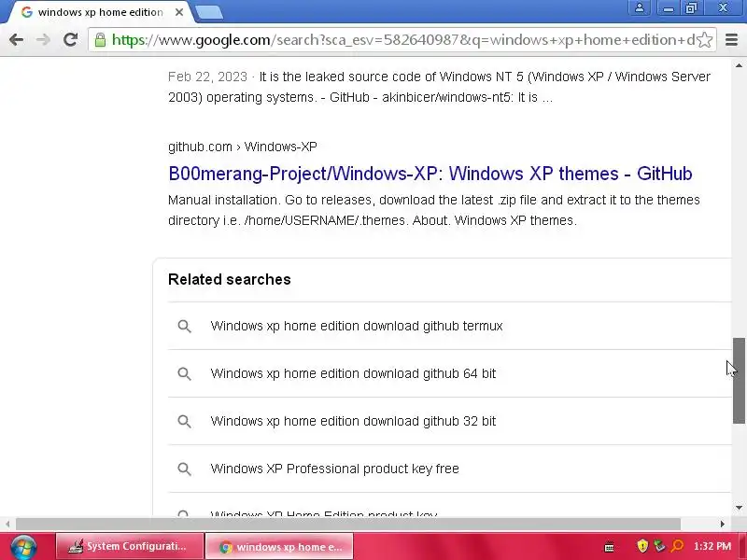Click the Chrome windows xp home taskbar button
747x560 pixels.
(280, 547)
